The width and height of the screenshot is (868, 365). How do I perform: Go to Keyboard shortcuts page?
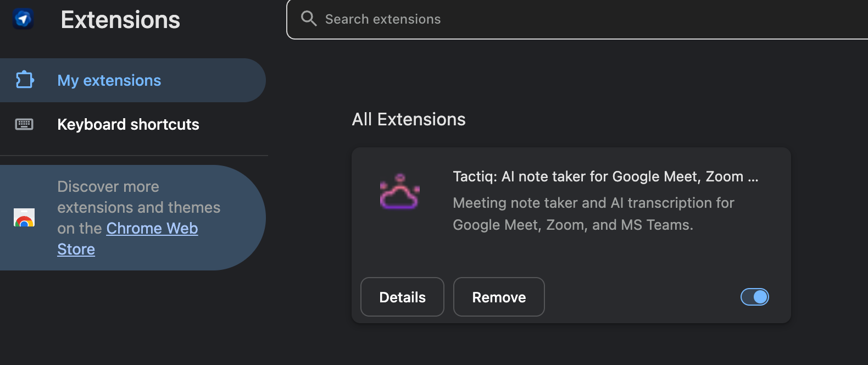click(128, 124)
